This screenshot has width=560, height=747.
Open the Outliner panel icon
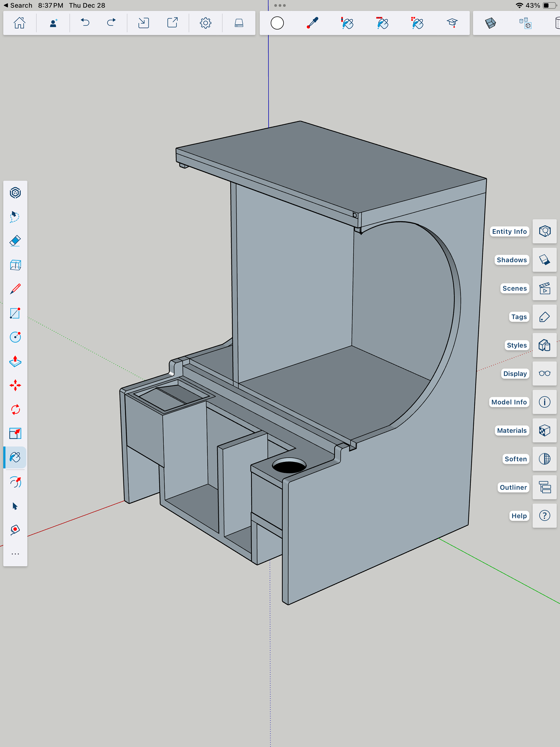pyautogui.click(x=544, y=487)
